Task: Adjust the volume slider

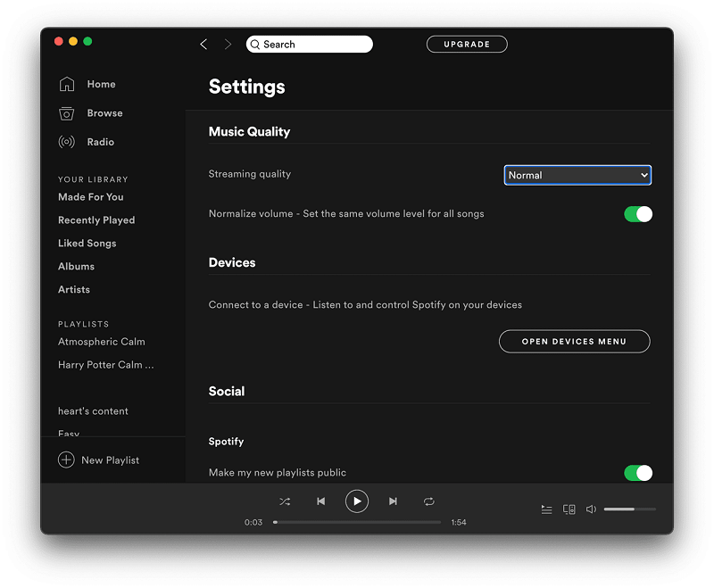Action: 629,509
